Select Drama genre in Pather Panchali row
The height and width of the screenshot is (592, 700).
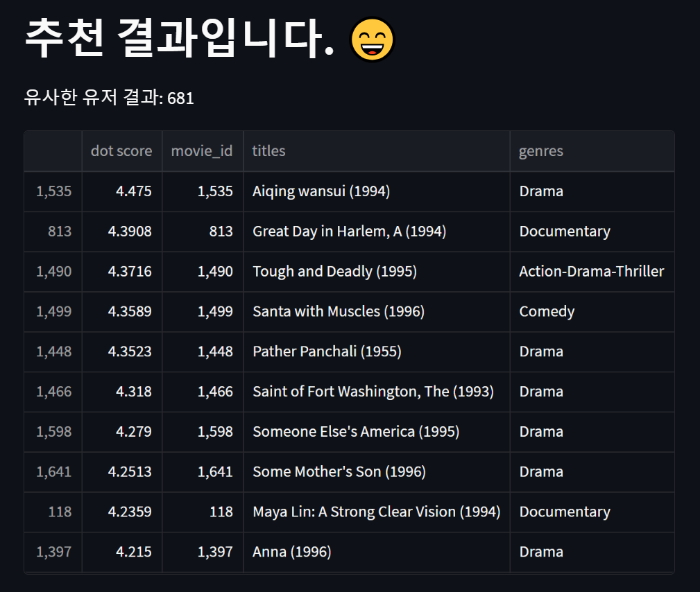point(592,351)
